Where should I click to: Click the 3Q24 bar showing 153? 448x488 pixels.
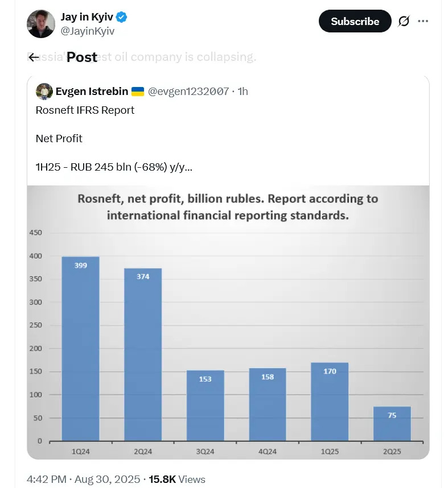pyautogui.click(x=205, y=405)
